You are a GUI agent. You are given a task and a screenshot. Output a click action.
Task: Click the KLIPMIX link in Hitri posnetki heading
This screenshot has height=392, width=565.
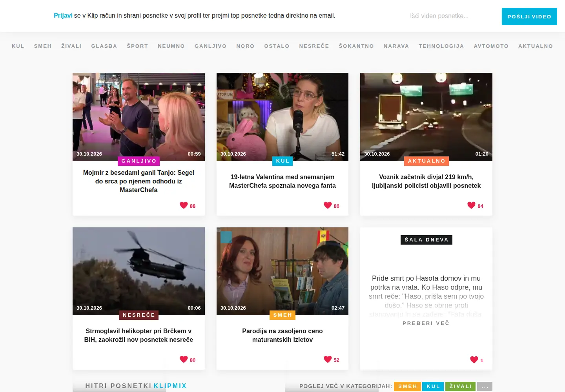point(170,386)
